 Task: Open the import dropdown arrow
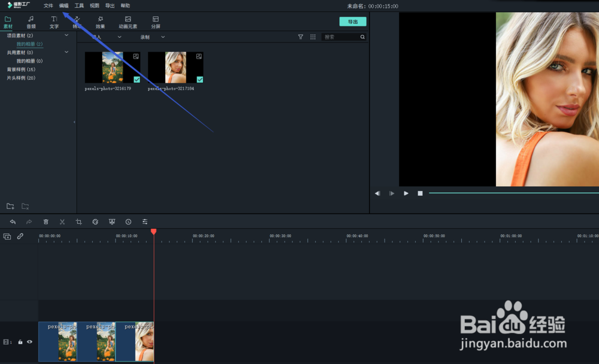[119, 37]
